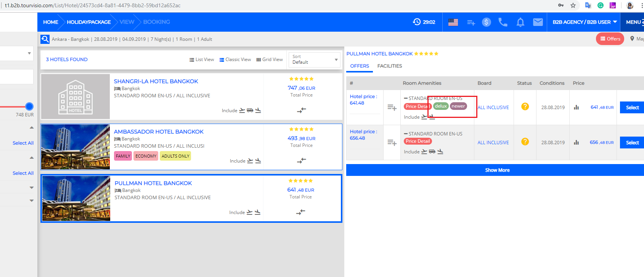
Task: Select Classic View layout
Action: click(x=235, y=60)
